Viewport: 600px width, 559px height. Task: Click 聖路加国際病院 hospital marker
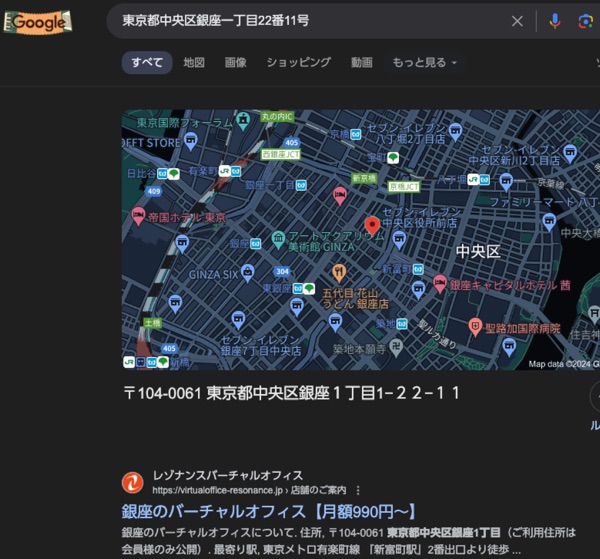[475, 327]
